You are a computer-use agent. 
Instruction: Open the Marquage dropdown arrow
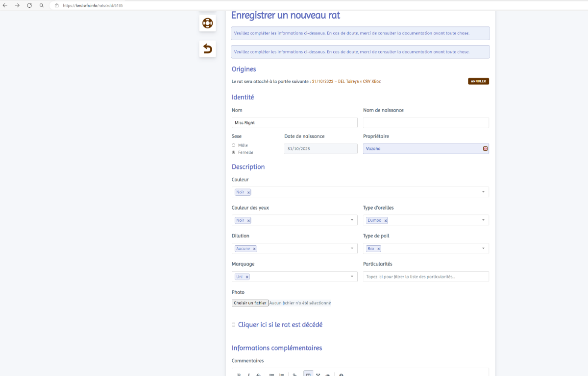click(x=352, y=277)
